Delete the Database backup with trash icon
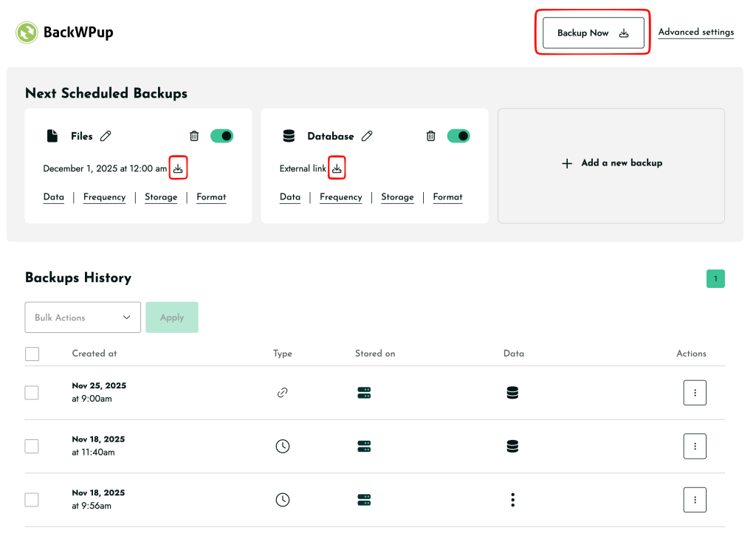 [x=430, y=136]
